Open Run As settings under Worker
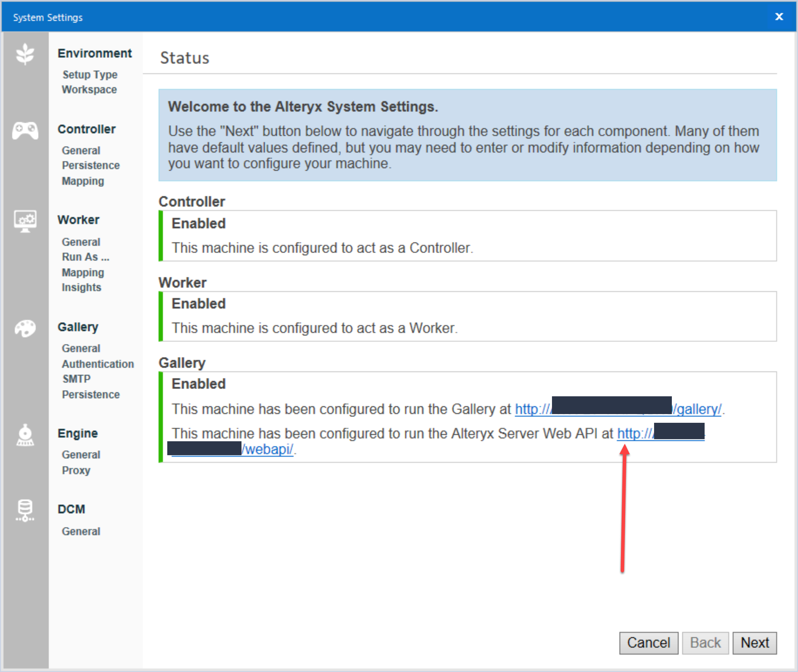The height and width of the screenshot is (672, 798). pyautogui.click(x=86, y=257)
